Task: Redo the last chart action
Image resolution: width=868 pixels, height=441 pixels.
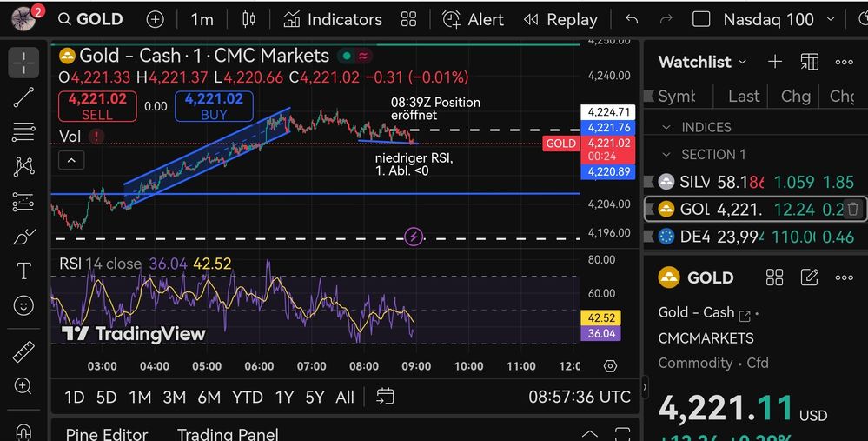Action: tap(666, 19)
